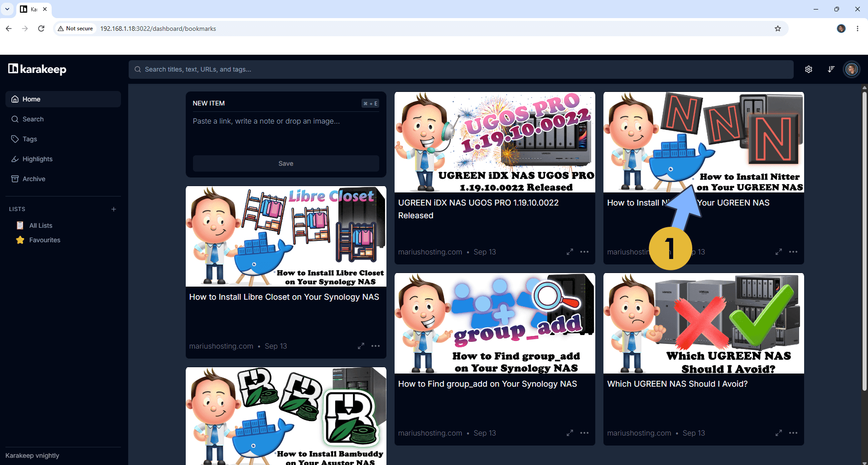
Task: Open Highlights in sidebar
Action: tap(63, 159)
